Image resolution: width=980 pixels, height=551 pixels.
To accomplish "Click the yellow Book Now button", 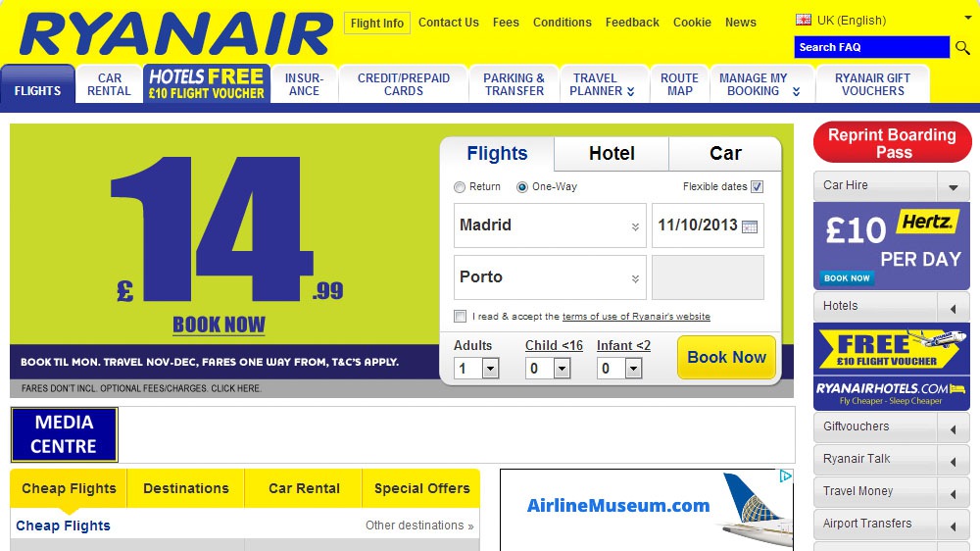I will tap(726, 357).
